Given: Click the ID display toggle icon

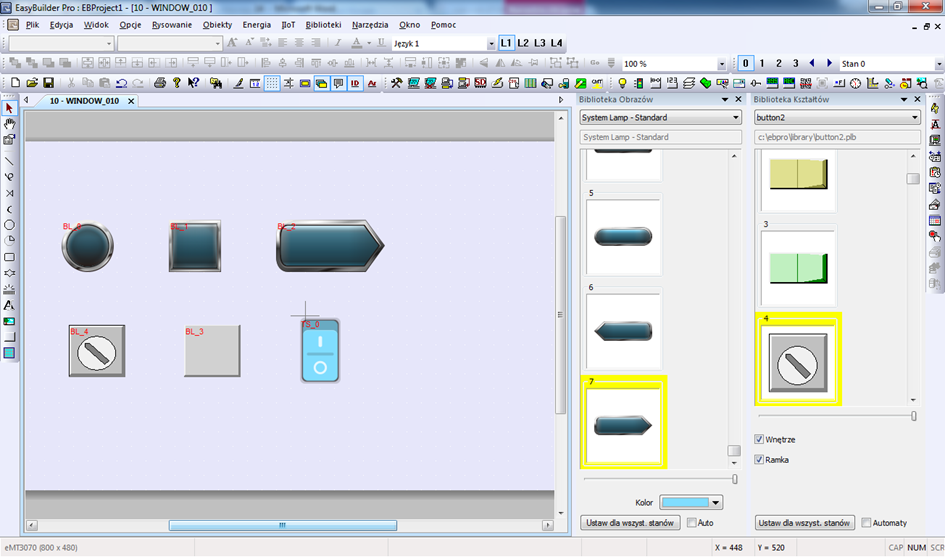Looking at the screenshot, I should 355,83.
